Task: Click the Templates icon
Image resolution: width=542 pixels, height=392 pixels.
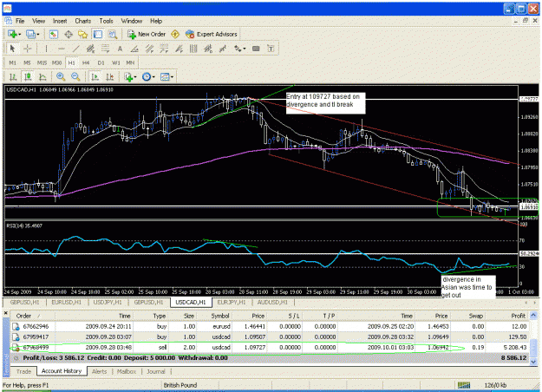Action: coord(165,76)
